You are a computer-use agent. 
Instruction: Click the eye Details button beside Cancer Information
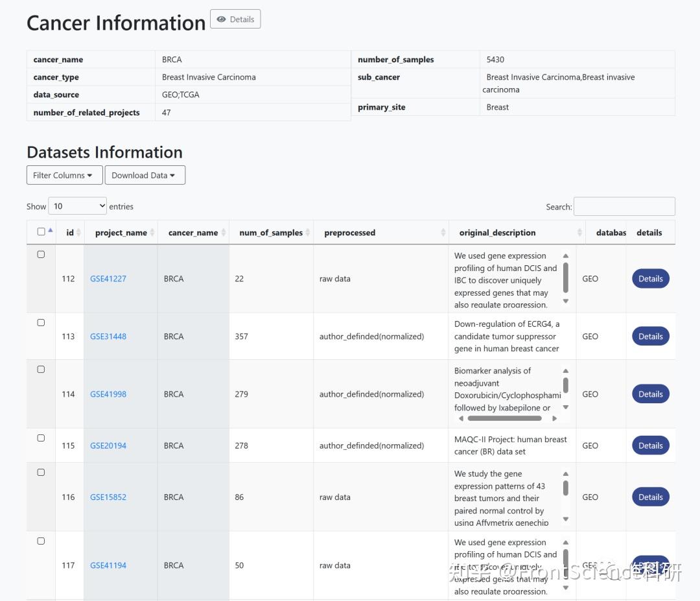click(x=235, y=19)
